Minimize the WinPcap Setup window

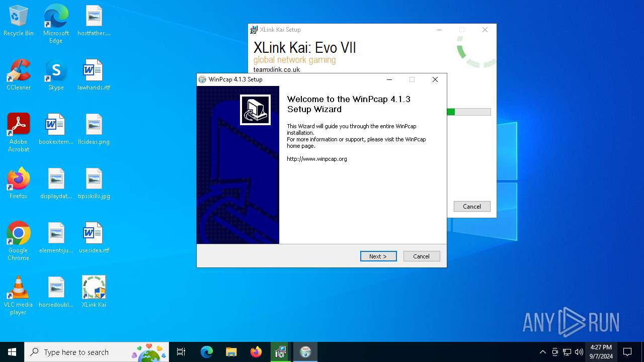(x=389, y=79)
